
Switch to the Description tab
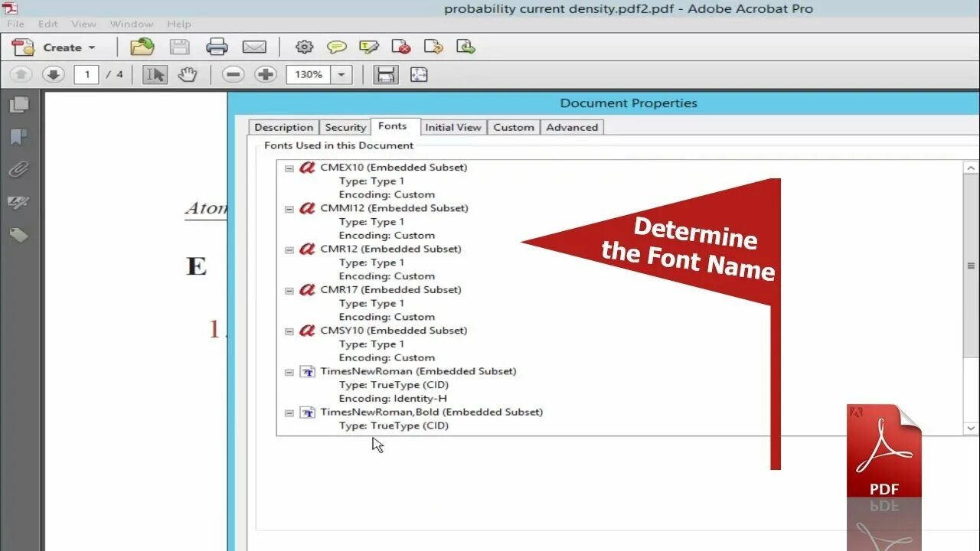pos(283,128)
